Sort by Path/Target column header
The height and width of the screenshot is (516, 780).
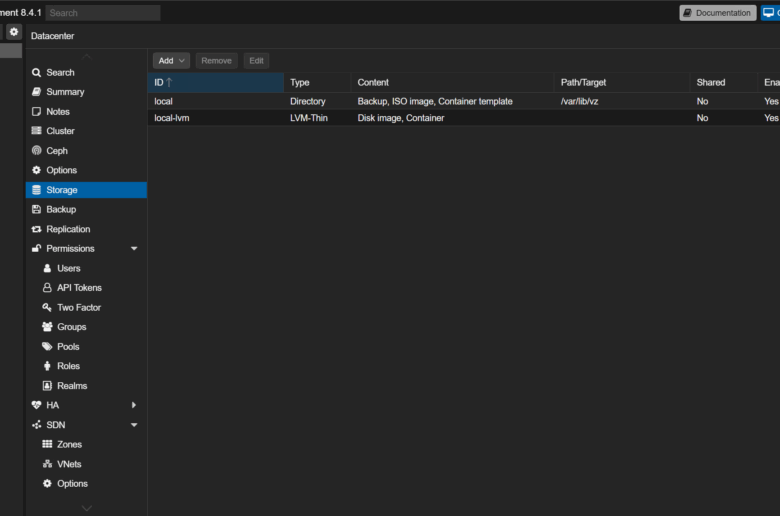pyautogui.click(x=622, y=83)
